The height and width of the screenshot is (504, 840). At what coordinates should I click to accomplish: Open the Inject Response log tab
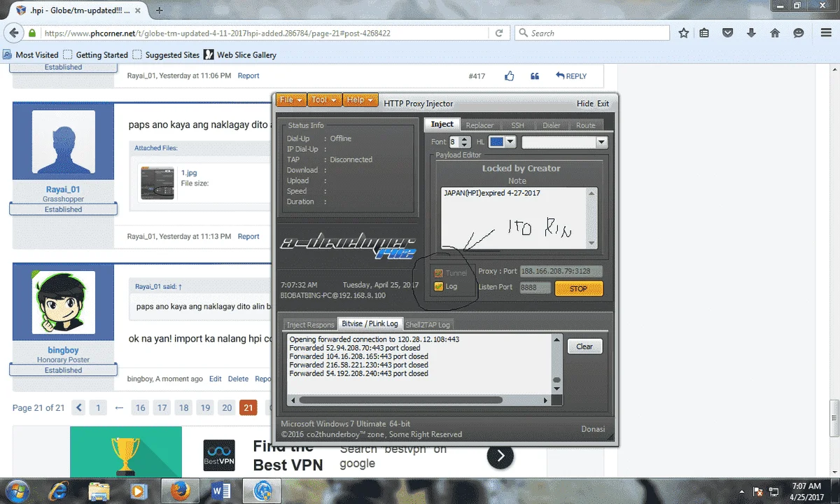[310, 325]
